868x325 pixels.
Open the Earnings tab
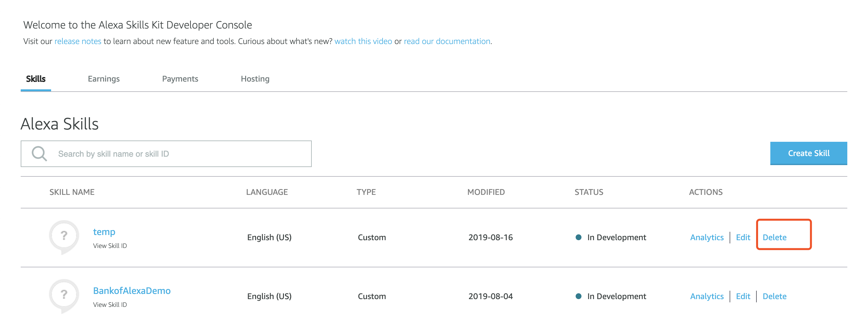click(x=104, y=79)
